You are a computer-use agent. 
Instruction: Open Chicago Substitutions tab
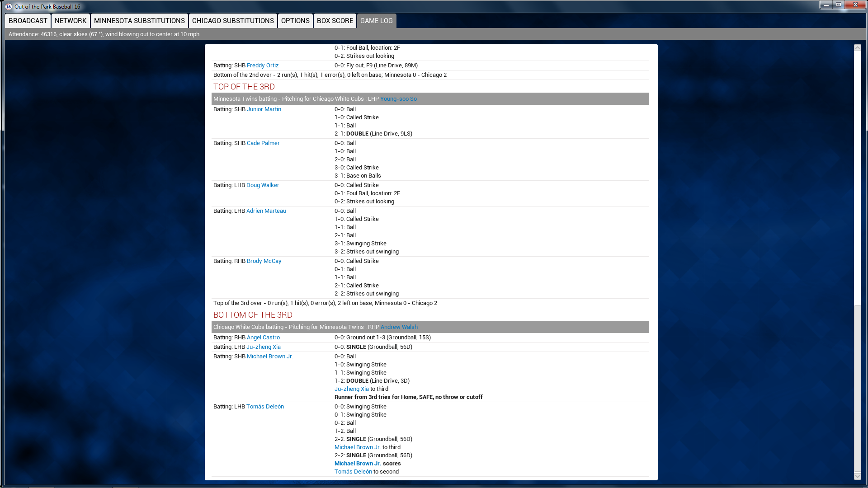click(233, 21)
